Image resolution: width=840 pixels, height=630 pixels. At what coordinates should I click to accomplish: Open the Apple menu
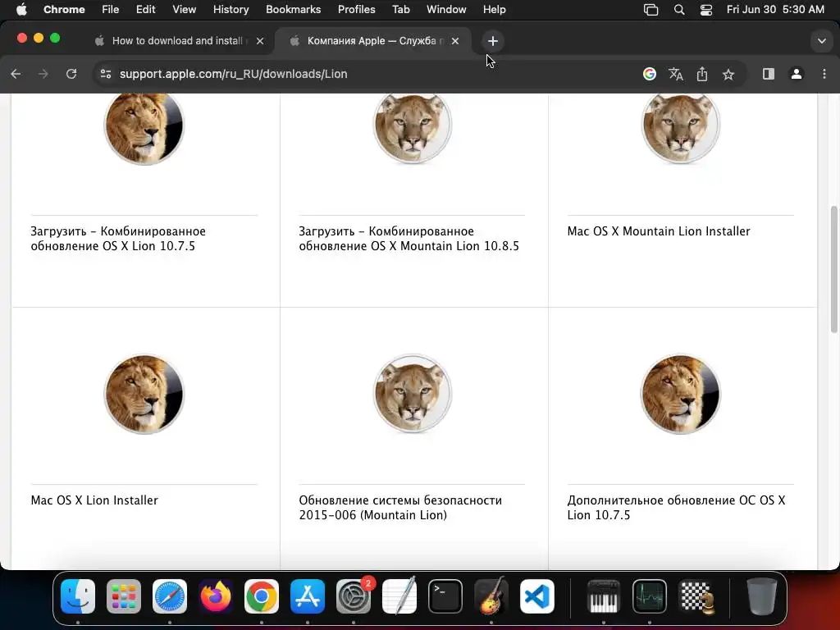[21, 10]
